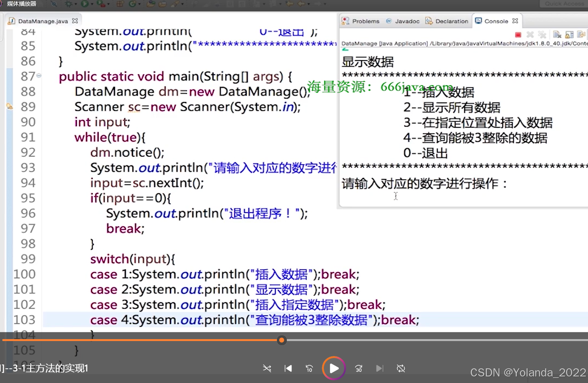Skip forward 30 seconds

pos(358,368)
